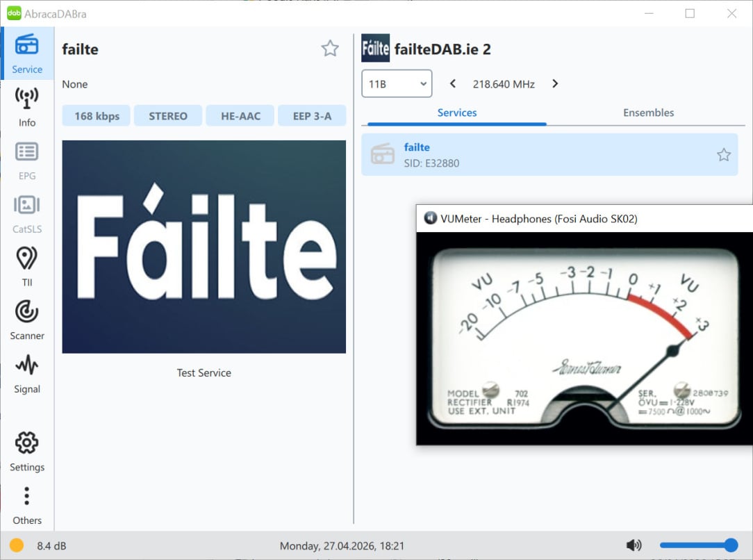
Task: Click the AbracaDABra app icon in title bar
Action: (x=14, y=13)
